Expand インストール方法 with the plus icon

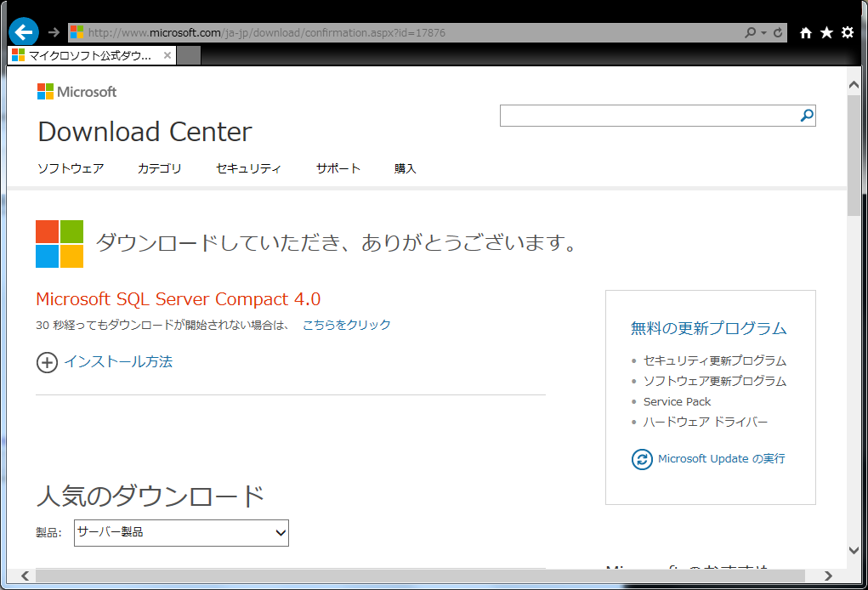tap(47, 362)
